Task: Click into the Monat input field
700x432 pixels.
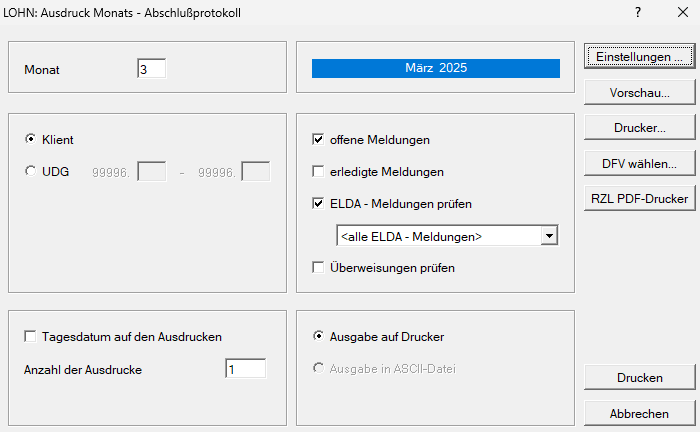Action: coord(151,70)
